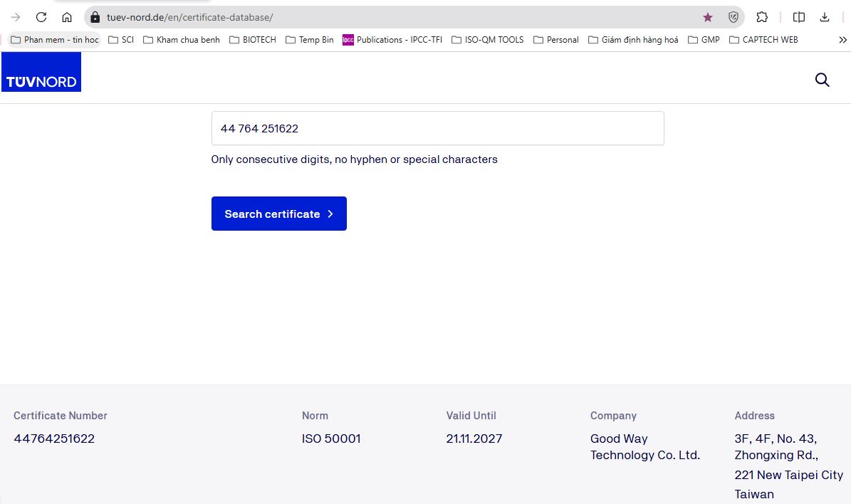Open the browser extensions puzzle icon
The height and width of the screenshot is (504, 851).
coord(761,17)
